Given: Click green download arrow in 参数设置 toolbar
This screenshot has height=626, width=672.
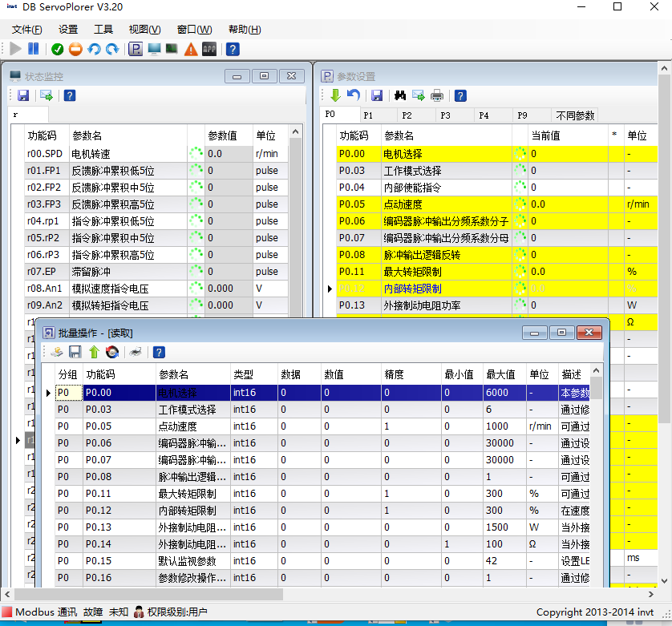Looking at the screenshot, I should pos(335,95).
